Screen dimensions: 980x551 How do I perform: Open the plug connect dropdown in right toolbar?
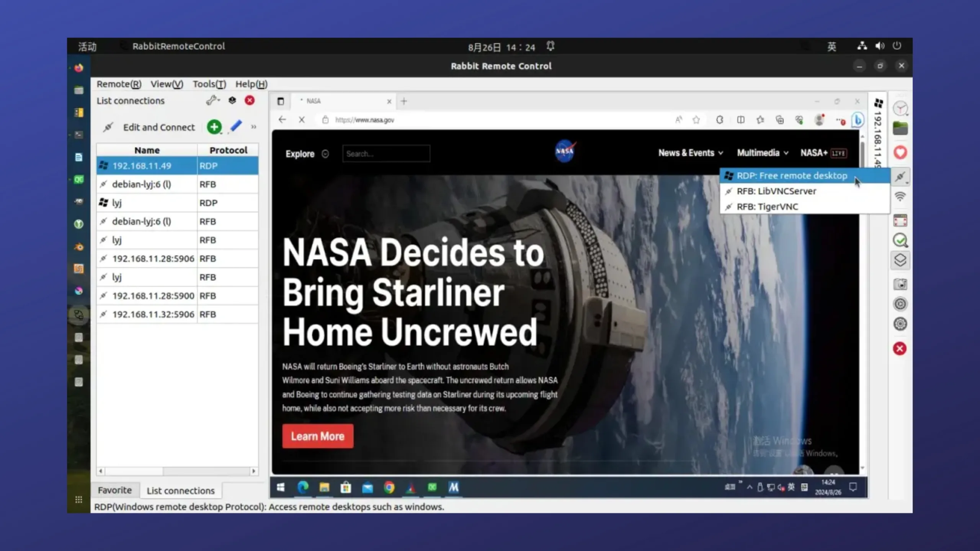tap(900, 176)
